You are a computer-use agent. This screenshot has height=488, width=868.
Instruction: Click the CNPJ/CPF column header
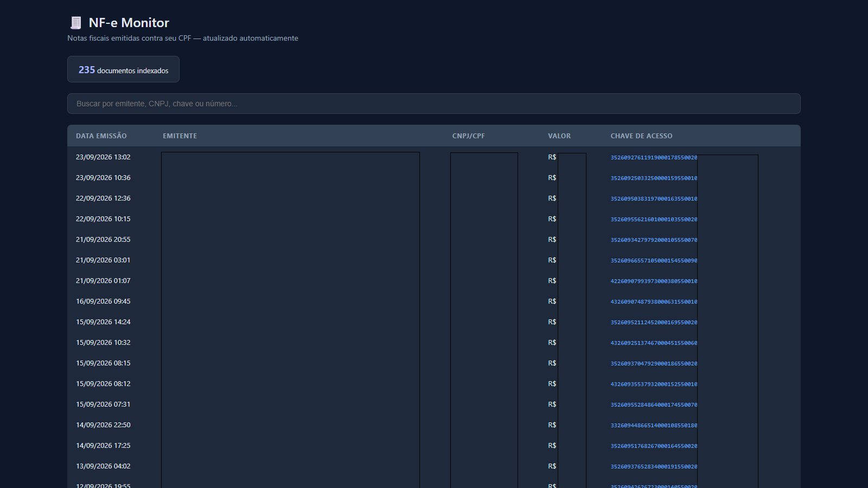pyautogui.click(x=469, y=136)
